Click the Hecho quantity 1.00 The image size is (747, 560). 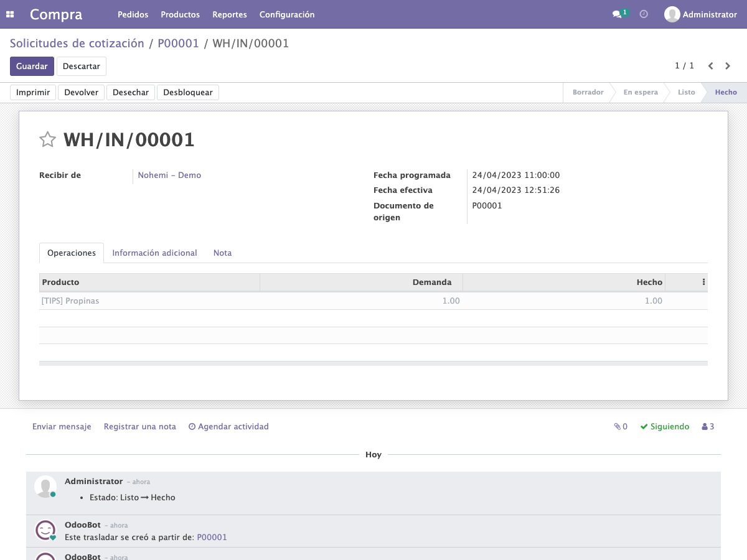653,301
